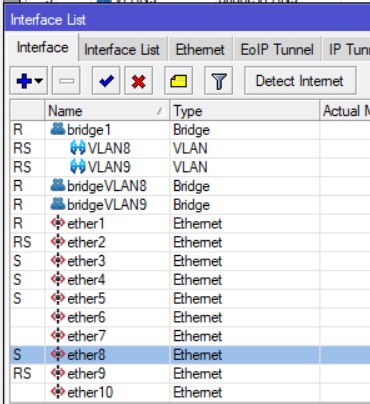Click the ether1 ethernet icon
Viewport: 370px width, 404px height.
(x=58, y=223)
